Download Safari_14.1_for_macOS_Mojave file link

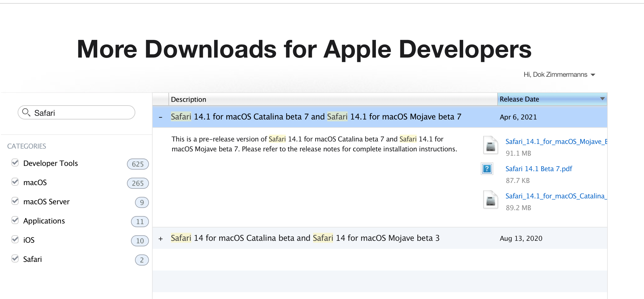click(556, 141)
